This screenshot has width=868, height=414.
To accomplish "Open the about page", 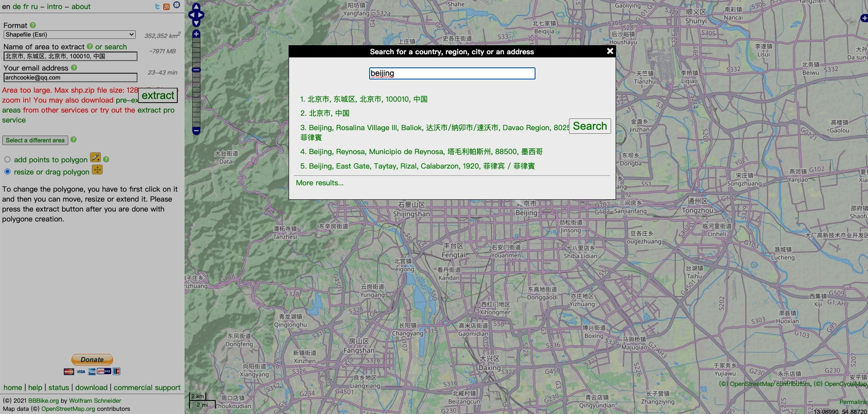I will point(81,6).
